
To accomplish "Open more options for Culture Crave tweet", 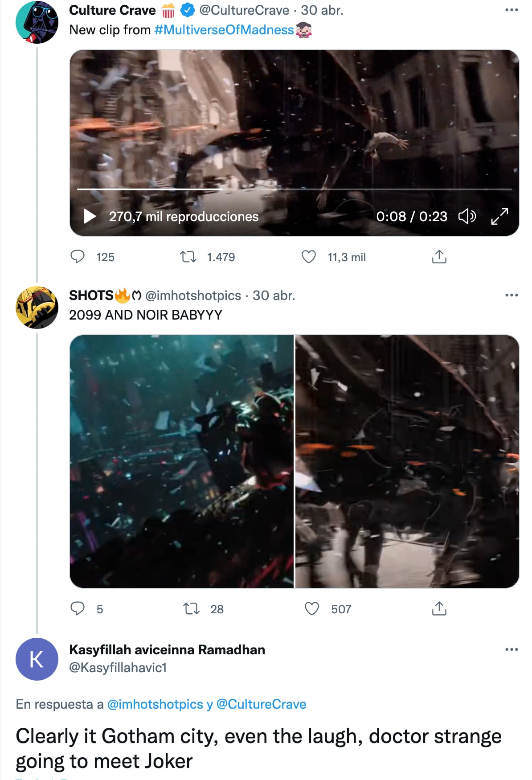I will (511, 10).
